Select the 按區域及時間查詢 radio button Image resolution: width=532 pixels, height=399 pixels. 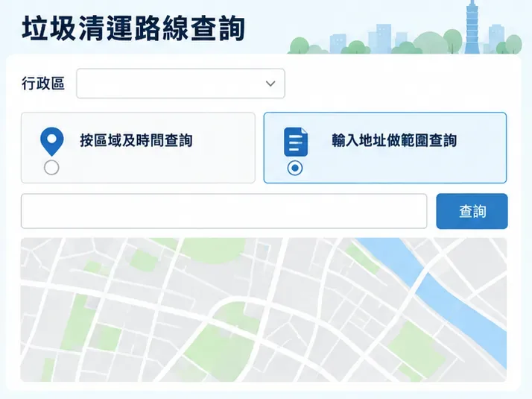click(x=51, y=168)
